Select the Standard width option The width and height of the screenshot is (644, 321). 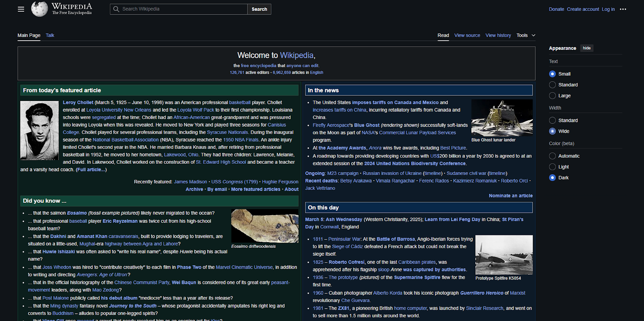pyautogui.click(x=563, y=120)
